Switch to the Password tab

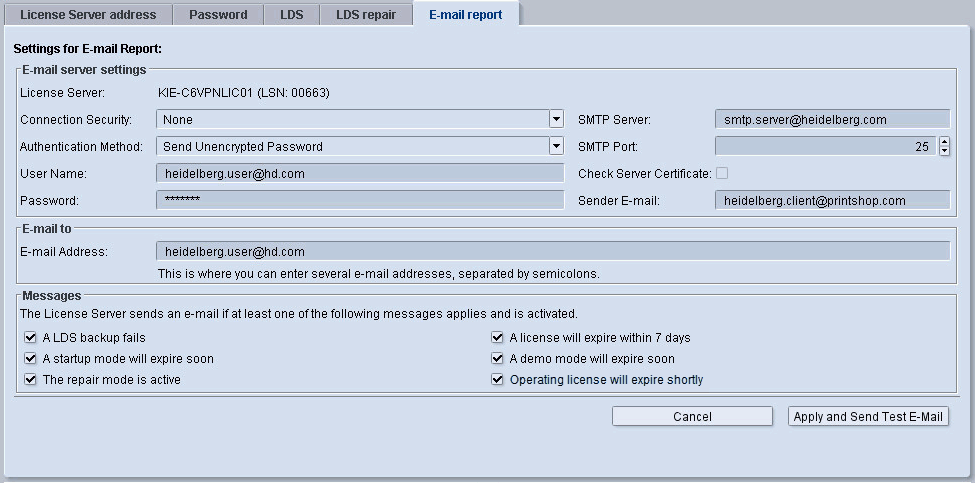point(218,15)
